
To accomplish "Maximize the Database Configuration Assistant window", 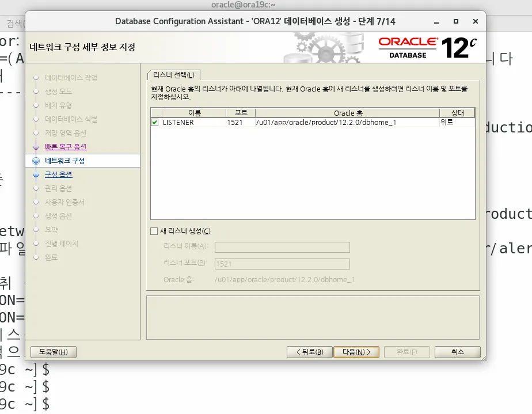I will pyautogui.click(x=456, y=21).
